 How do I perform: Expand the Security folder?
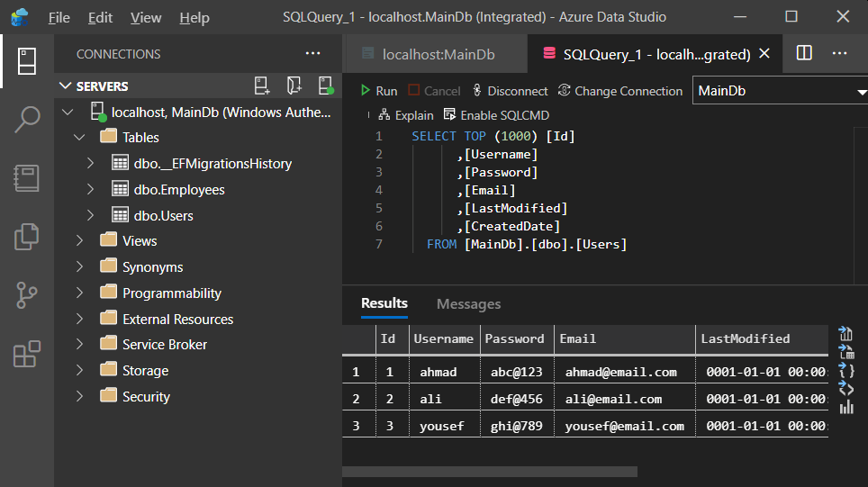pyautogui.click(x=80, y=396)
